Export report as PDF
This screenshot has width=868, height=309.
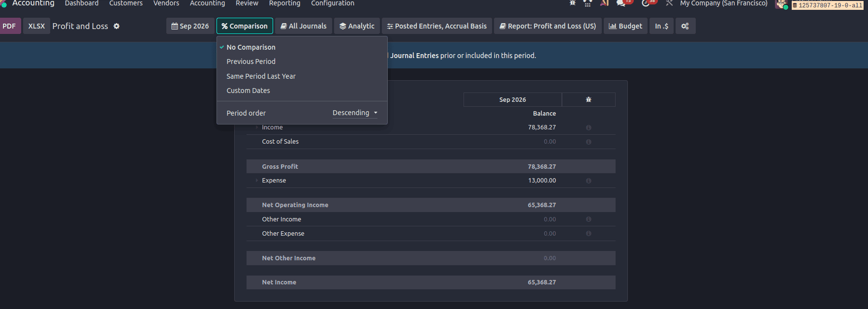coord(9,26)
